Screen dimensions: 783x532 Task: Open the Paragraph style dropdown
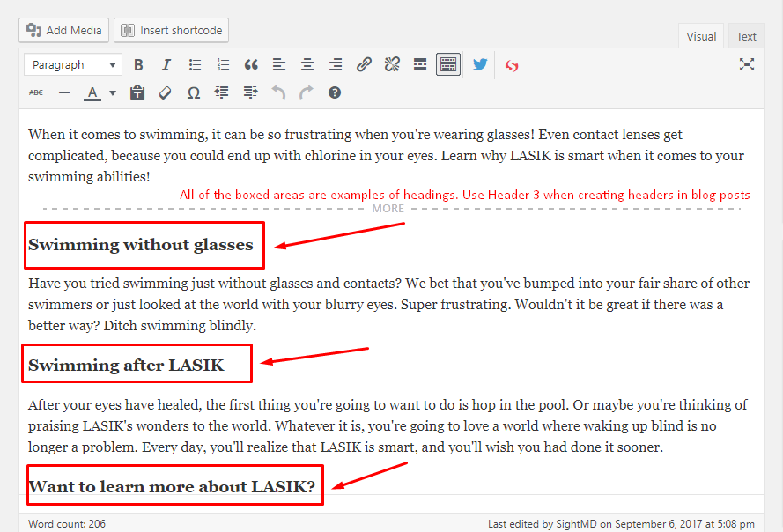click(x=72, y=64)
